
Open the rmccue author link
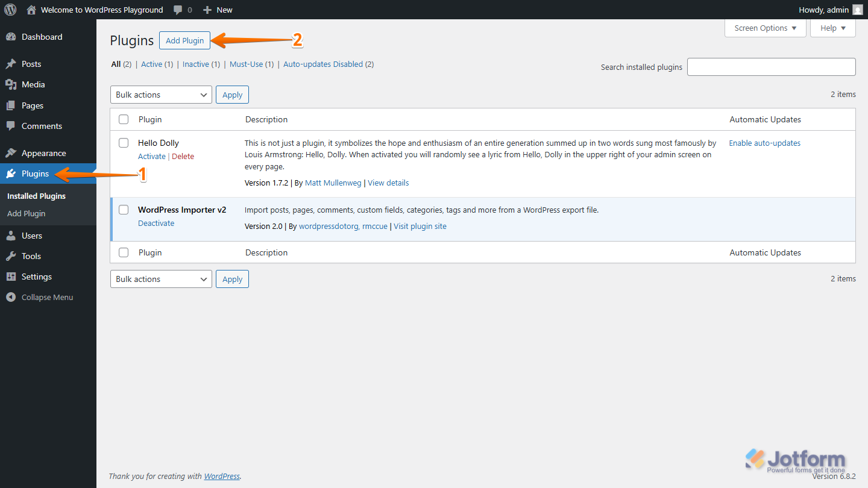[376, 226]
